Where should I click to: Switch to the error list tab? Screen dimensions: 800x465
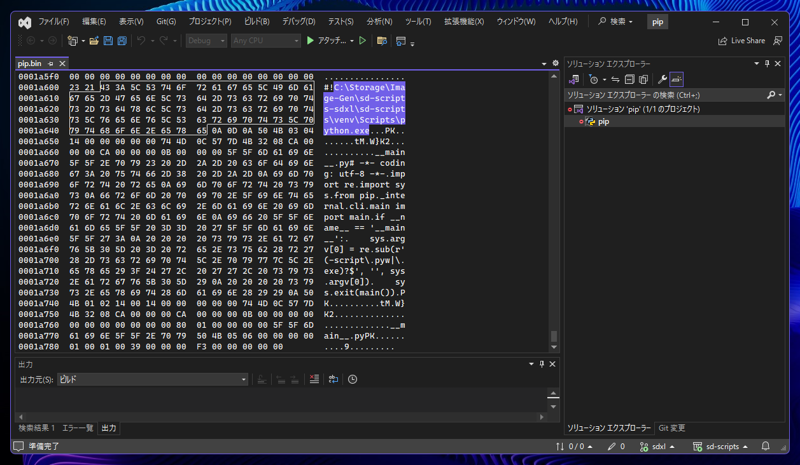[x=78, y=428]
